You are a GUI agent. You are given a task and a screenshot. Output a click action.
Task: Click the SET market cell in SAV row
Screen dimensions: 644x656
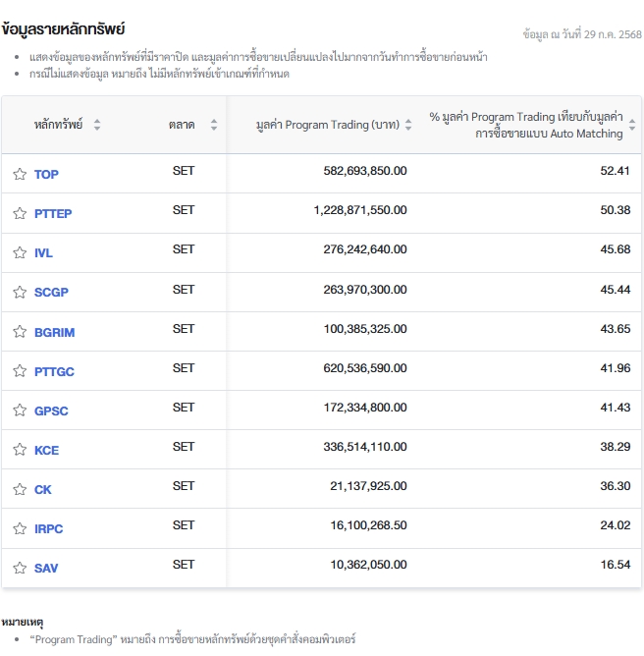coord(184,565)
